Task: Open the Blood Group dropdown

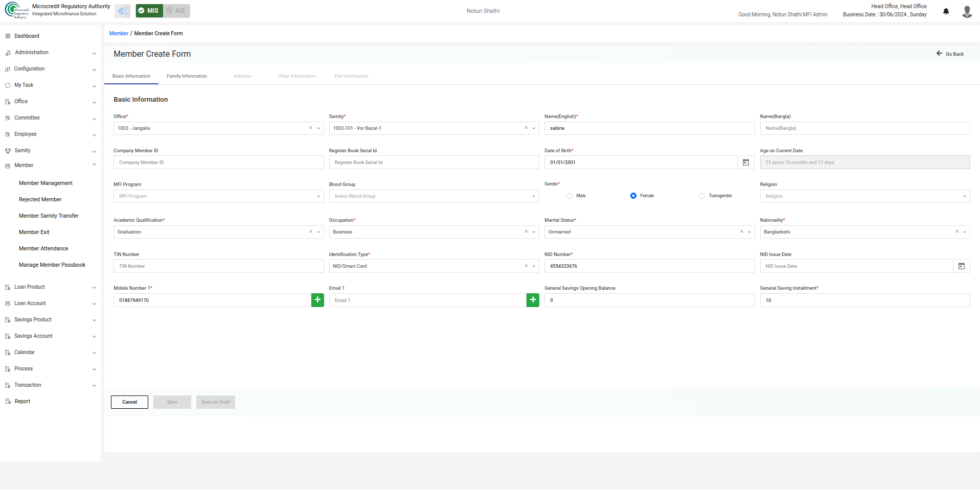Action: tap(434, 196)
